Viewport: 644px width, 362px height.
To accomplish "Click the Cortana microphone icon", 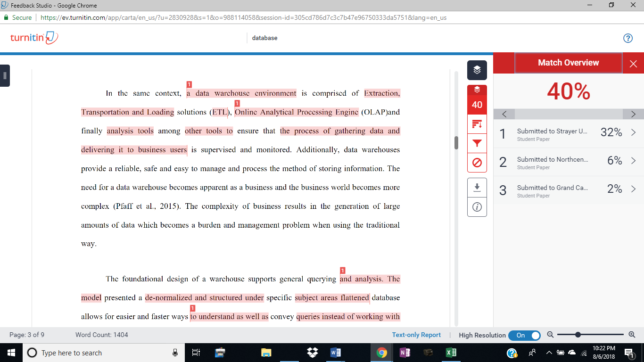I will tap(175, 353).
